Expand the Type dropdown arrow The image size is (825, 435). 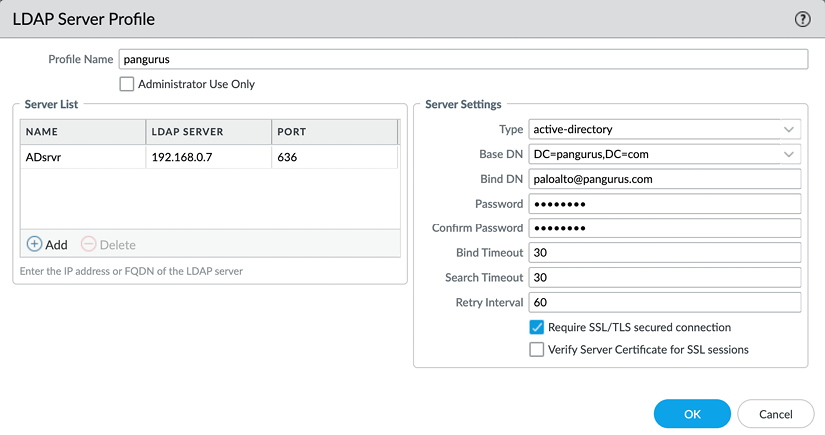coord(789,129)
